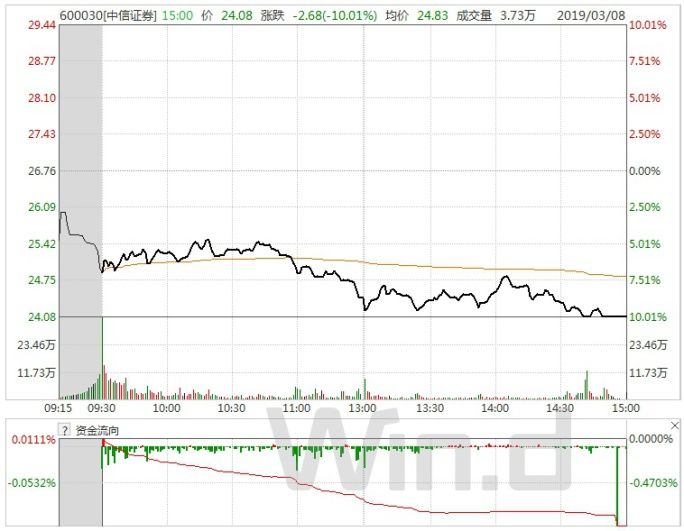Click the 0.0111% fund flow label
Image resolution: width=684 pixels, height=531 pixels.
(x=34, y=439)
